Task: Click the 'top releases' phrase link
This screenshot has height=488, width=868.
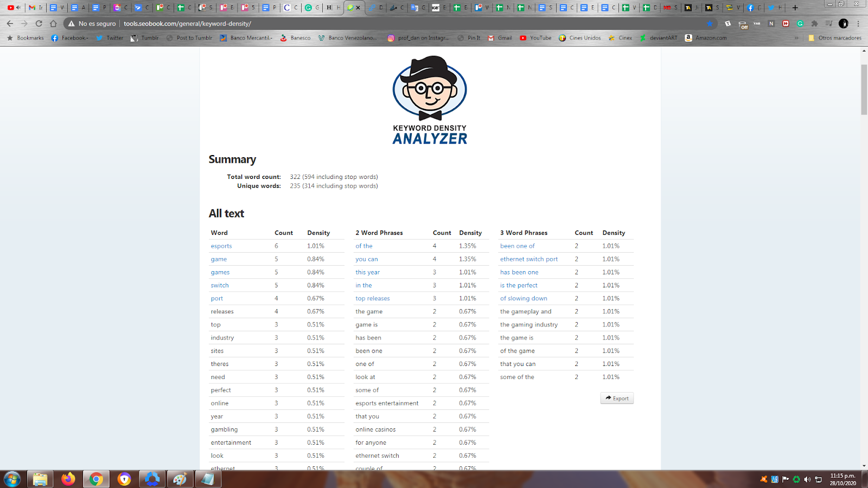Action: tap(373, 298)
